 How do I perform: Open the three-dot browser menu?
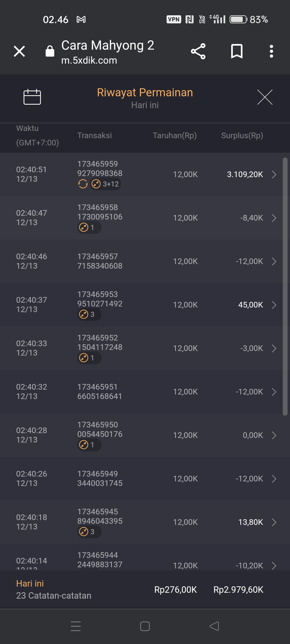[271, 51]
